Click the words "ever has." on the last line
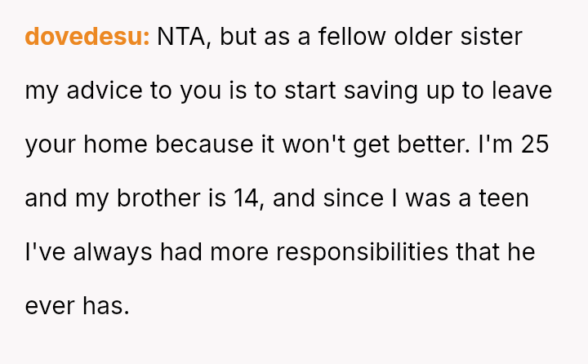 pos(77,306)
